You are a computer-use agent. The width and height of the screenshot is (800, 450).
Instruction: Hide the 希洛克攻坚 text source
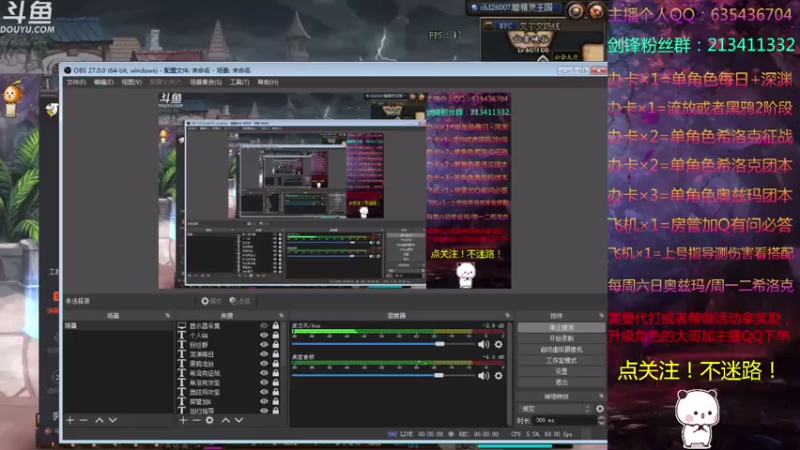[x=264, y=382]
